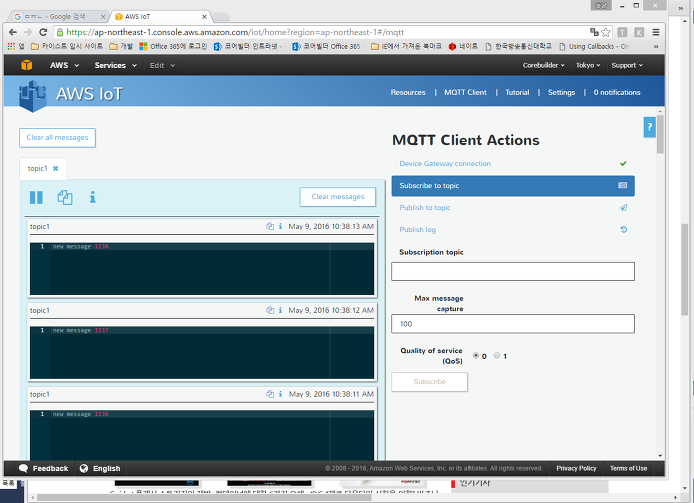Open MQTT Client in header
The width and height of the screenshot is (694, 503).
465,92
